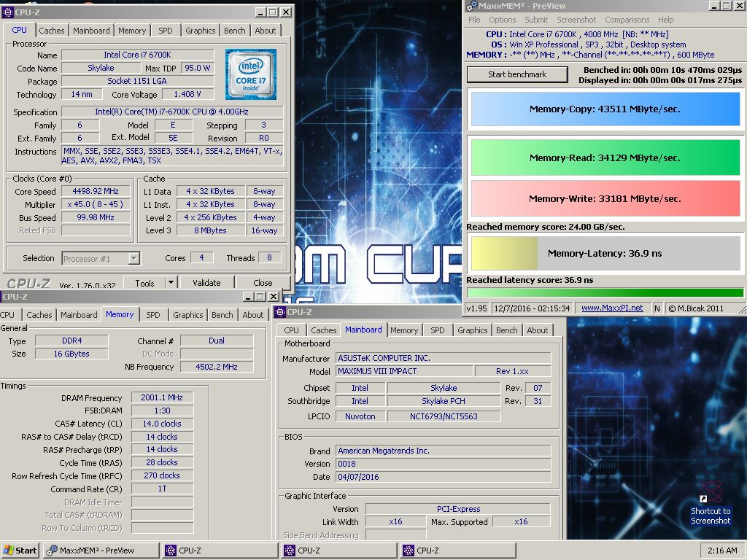This screenshot has height=560, width=747.
Task: Open Help menu in MaxxMEM²
Action: tap(665, 20)
